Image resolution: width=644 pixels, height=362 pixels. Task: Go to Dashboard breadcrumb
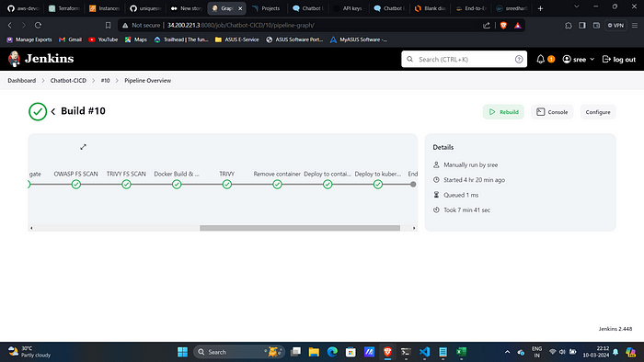click(x=22, y=80)
